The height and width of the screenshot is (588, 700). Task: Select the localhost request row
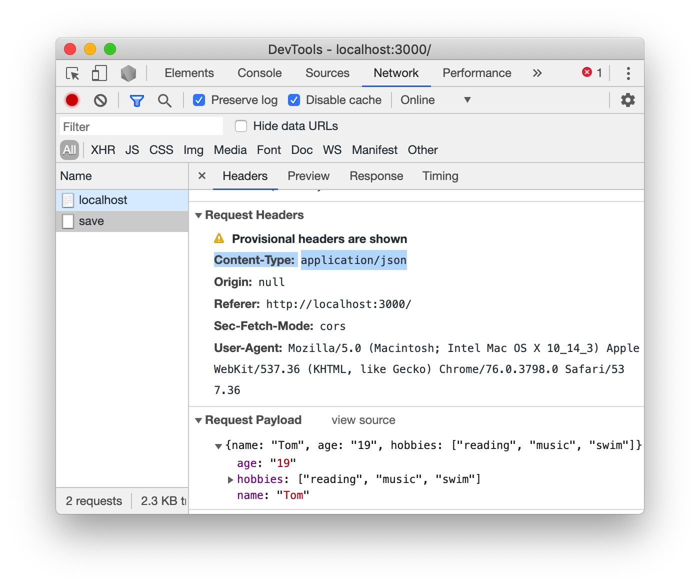pos(122,200)
